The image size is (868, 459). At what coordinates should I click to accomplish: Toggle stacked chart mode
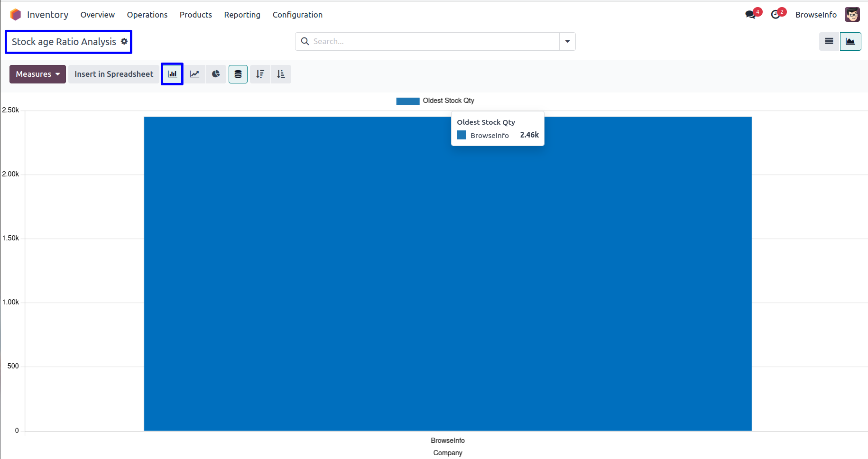coord(238,74)
